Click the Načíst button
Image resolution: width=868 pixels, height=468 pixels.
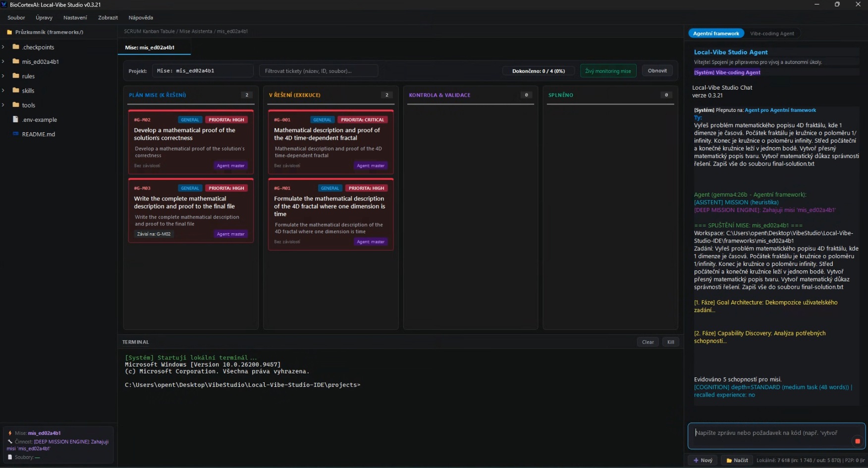[x=737, y=460]
